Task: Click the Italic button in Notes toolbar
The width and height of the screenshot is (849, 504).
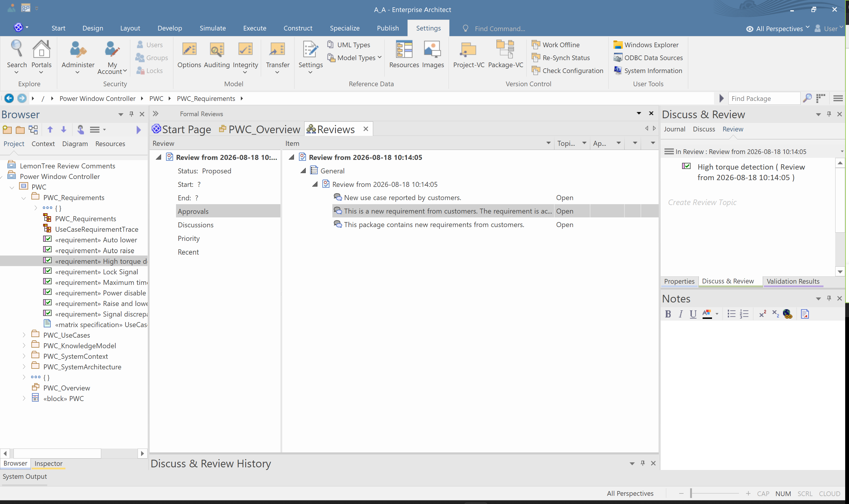Action: 681,314
